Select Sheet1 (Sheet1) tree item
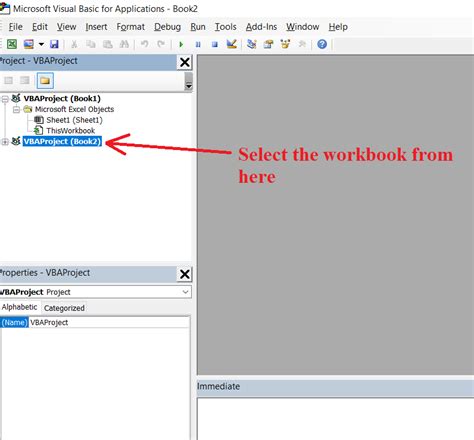Viewport: 474px width, 440px height. tap(74, 120)
